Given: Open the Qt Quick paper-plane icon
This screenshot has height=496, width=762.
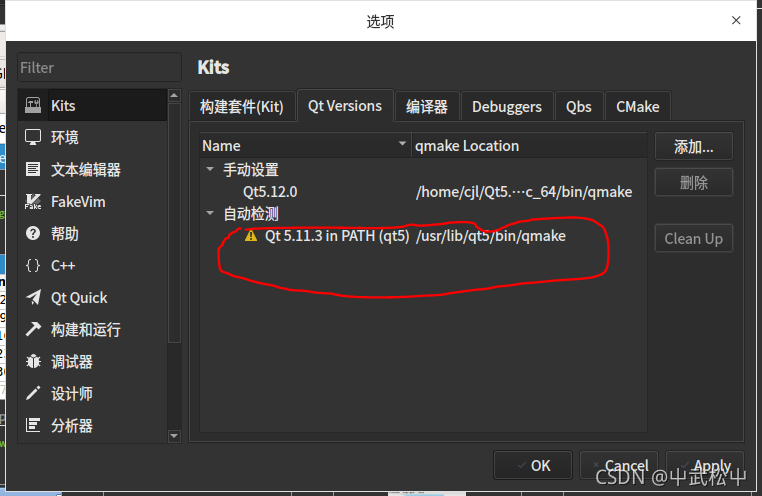Looking at the screenshot, I should click(33, 298).
